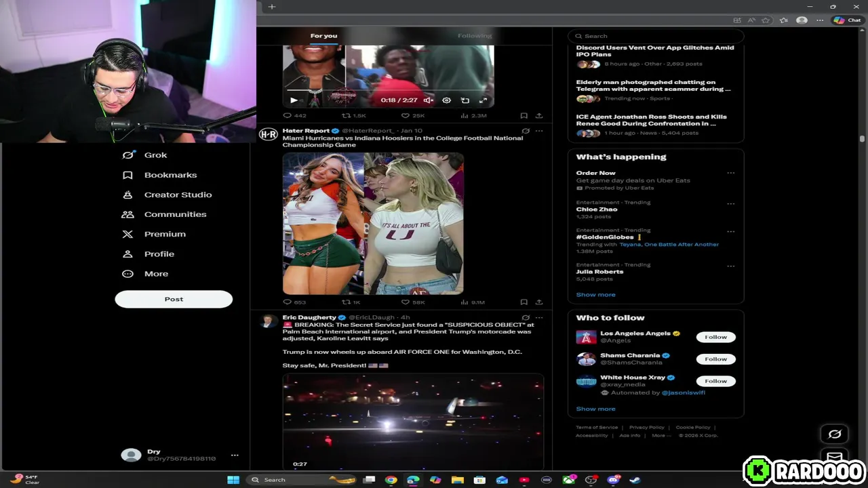Unmute the video with the speaker icon

[x=428, y=100]
